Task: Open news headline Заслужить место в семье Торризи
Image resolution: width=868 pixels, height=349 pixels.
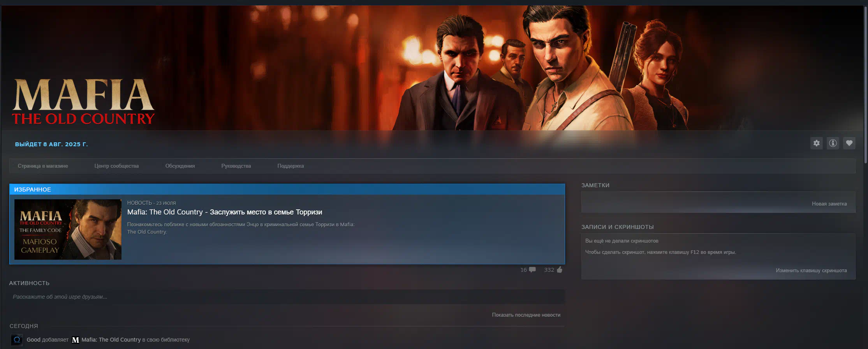Action: click(225, 212)
